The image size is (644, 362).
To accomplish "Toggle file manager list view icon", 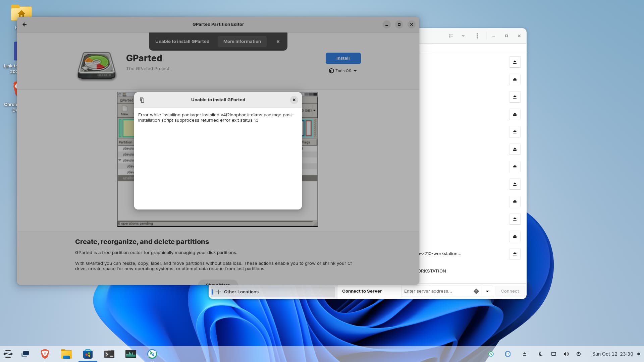I will coord(451,36).
